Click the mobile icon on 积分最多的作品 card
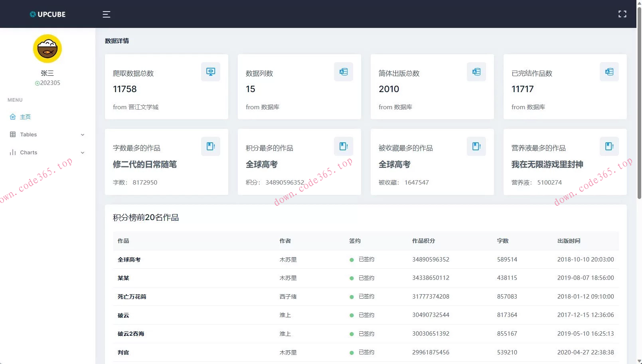Image resolution: width=642 pixels, height=364 pixels. tap(344, 146)
